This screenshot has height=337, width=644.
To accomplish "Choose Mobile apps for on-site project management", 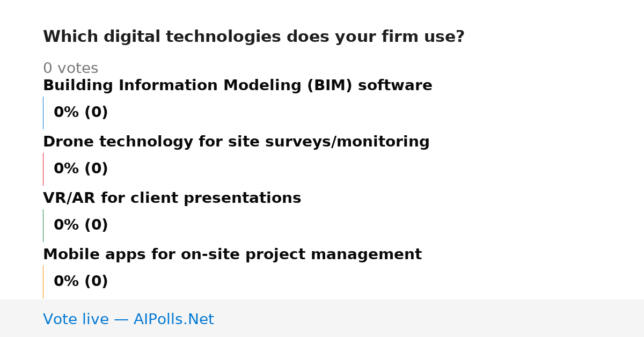I will [232, 255].
